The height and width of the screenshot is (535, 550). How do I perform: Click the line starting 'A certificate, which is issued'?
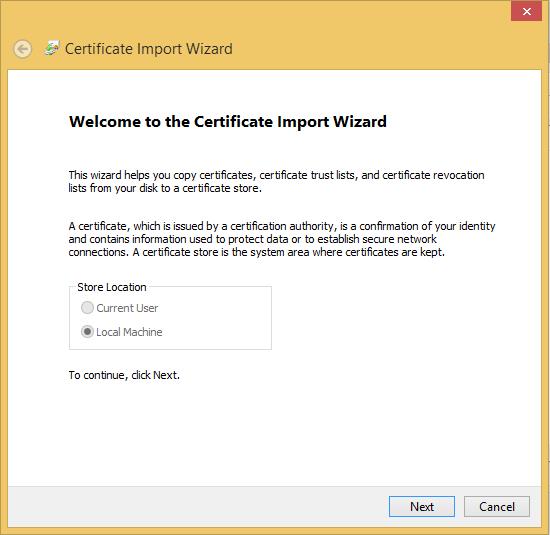pos(282,226)
